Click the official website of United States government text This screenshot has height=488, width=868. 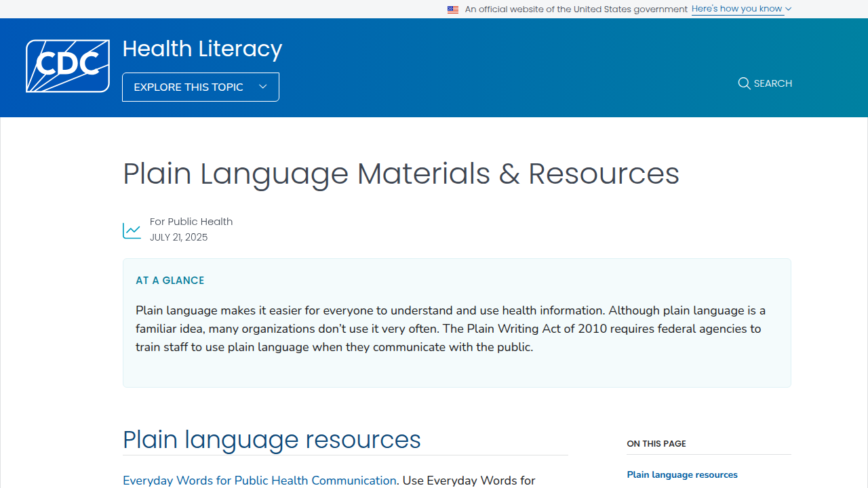(576, 9)
